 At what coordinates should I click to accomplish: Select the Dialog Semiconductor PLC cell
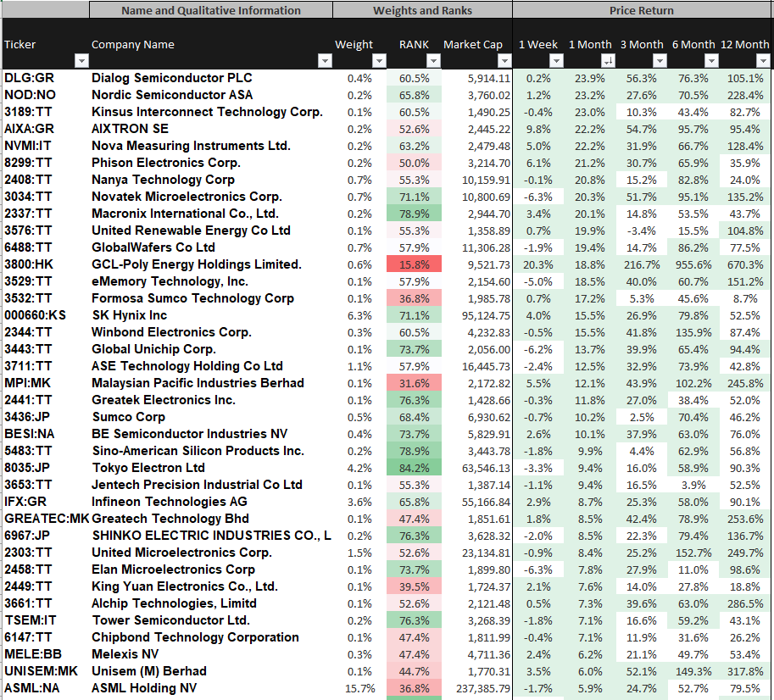click(x=211, y=78)
